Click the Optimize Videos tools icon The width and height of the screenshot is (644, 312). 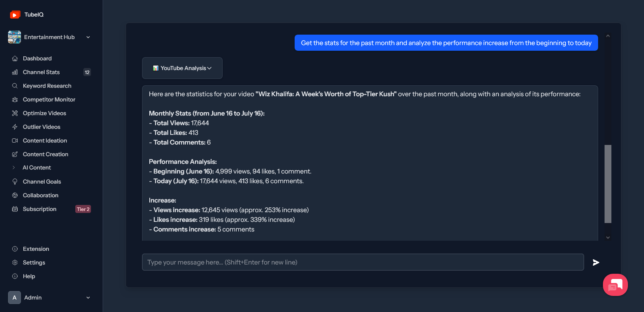point(15,113)
